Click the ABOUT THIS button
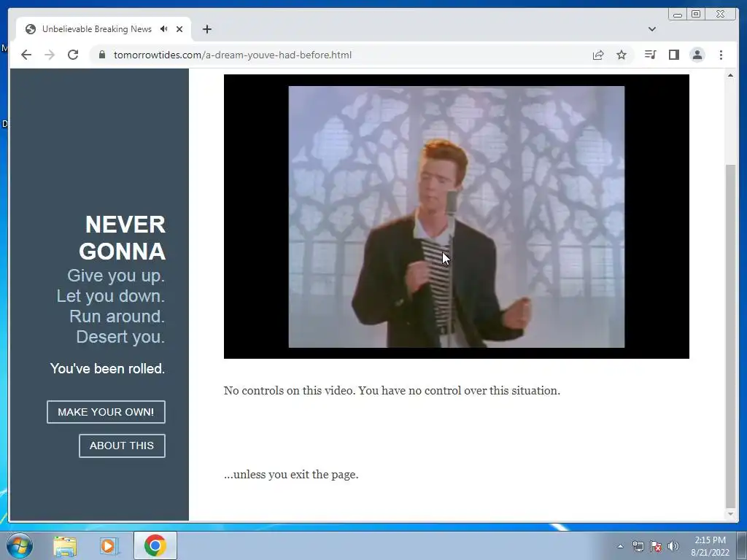747x560 pixels. click(122, 446)
